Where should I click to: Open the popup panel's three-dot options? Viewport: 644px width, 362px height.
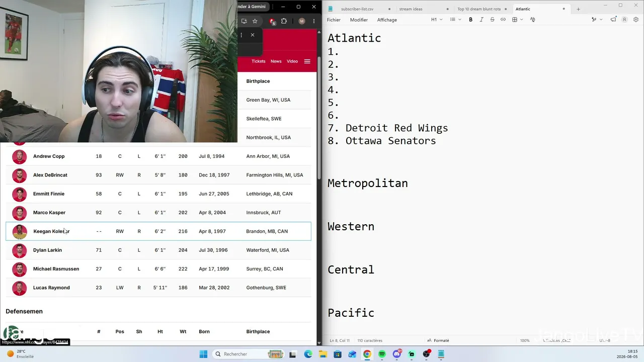tap(242, 35)
